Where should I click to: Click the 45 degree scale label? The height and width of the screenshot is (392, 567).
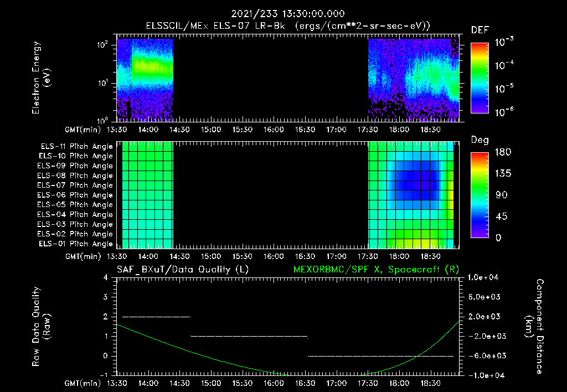tap(502, 216)
